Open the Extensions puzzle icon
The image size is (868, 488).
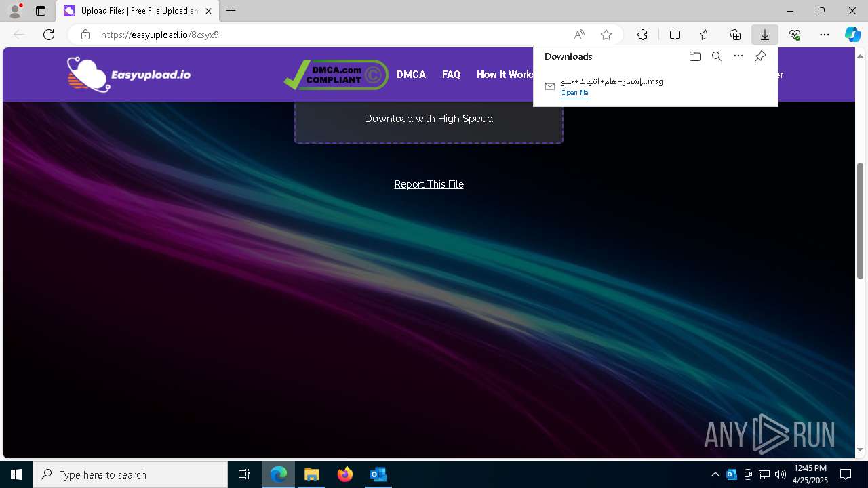(x=642, y=35)
